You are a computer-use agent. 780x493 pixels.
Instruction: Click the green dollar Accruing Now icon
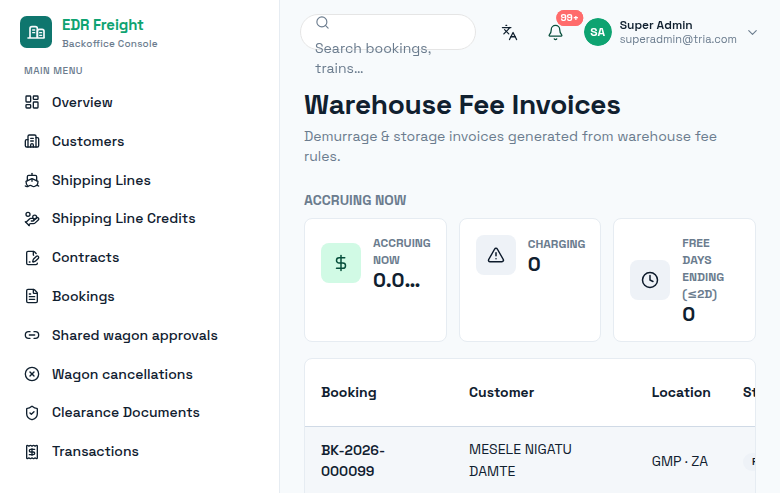[341, 263]
